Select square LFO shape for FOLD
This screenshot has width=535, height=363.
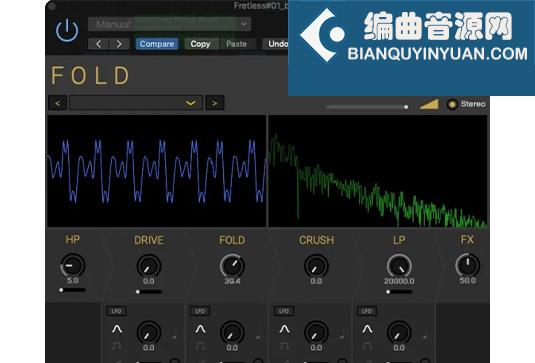coord(200,346)
